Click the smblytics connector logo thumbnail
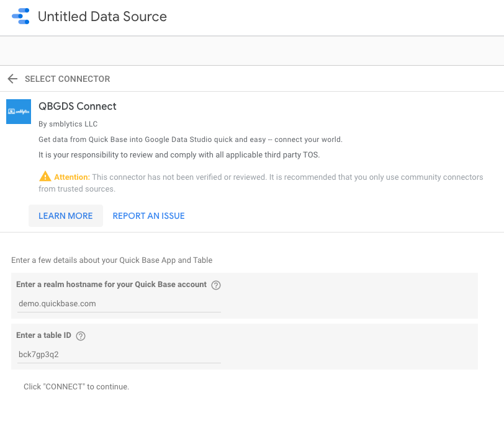 tap(19, 112)
